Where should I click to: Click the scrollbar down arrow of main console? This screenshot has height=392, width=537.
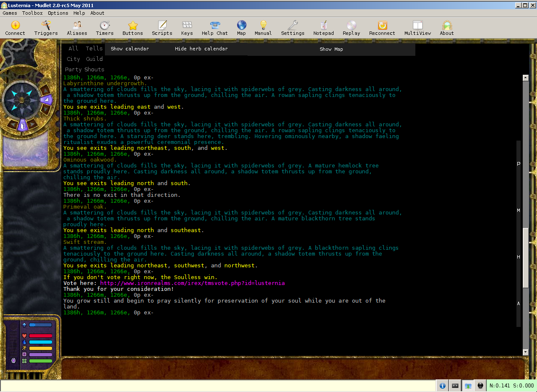(x=526, y=352)
